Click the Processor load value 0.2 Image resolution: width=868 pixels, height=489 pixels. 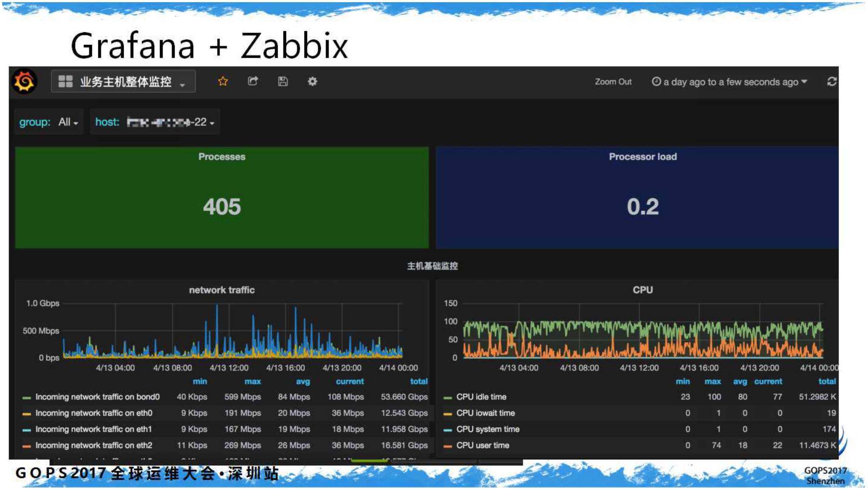tap(643, 207)
